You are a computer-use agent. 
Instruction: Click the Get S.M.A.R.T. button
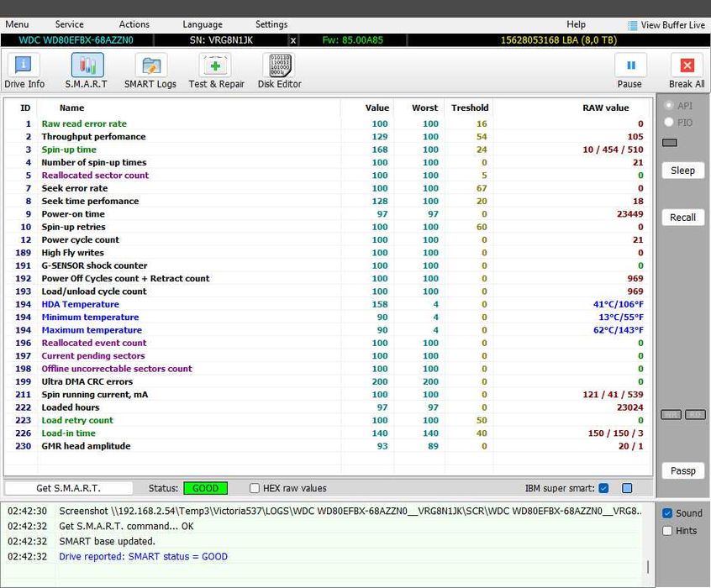[68, 488]
